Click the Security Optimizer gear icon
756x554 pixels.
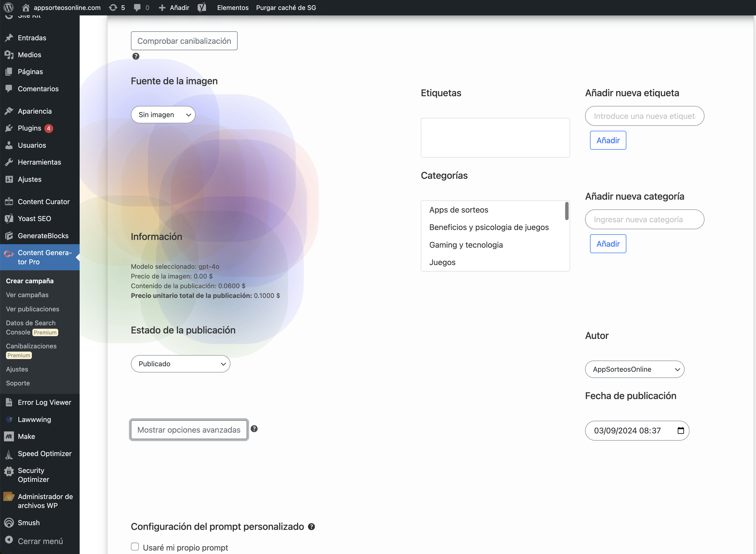9,471
